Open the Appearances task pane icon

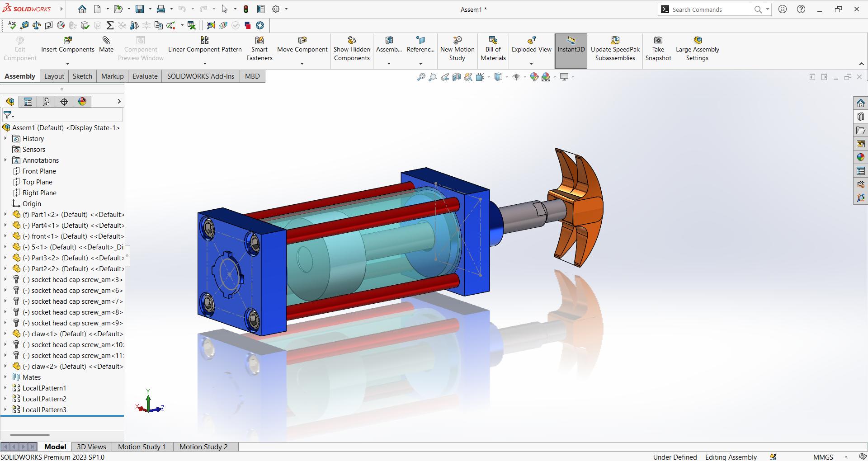tap(860, 157)
